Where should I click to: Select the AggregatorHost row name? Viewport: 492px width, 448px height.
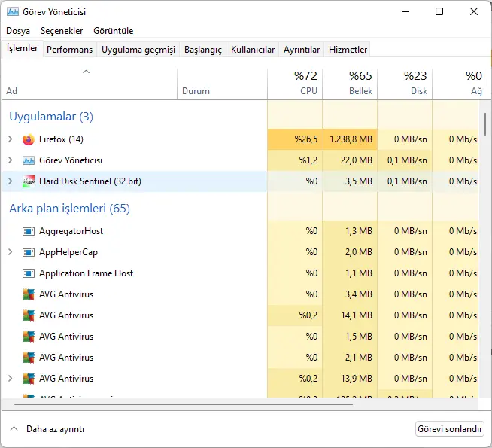coord(71,231)
